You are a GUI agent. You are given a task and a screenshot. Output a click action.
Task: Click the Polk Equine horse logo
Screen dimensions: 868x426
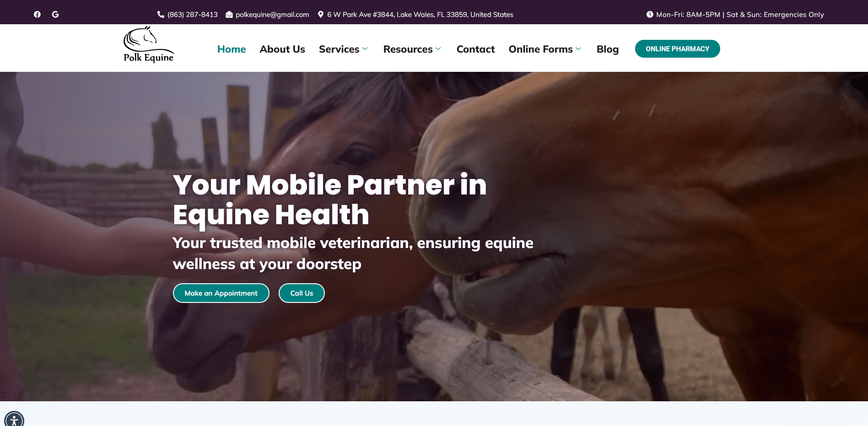[x=149, y=44]
